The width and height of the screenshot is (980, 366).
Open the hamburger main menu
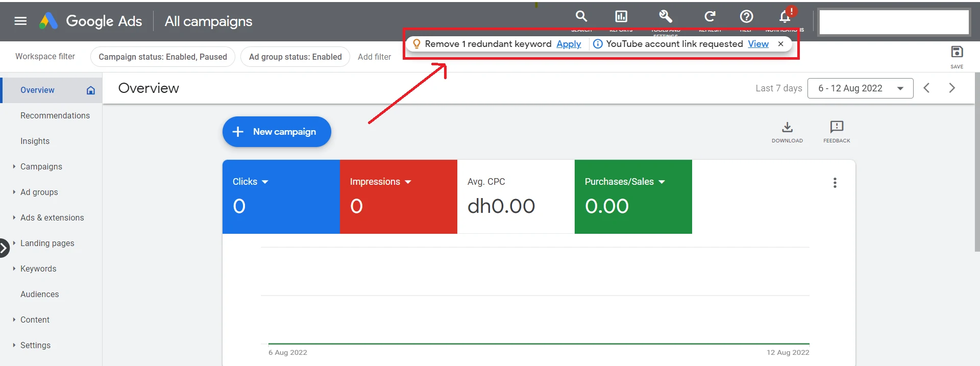click(20, 21)
